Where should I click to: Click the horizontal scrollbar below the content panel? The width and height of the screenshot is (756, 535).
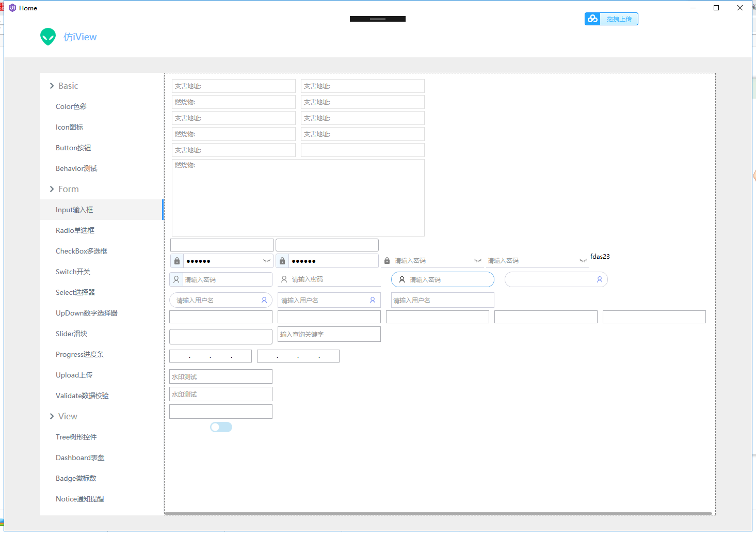(x=439, y=514)
